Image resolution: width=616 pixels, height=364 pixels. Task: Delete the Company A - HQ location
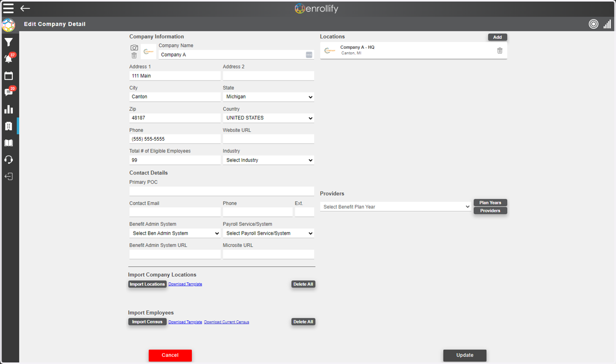(500, 50)
